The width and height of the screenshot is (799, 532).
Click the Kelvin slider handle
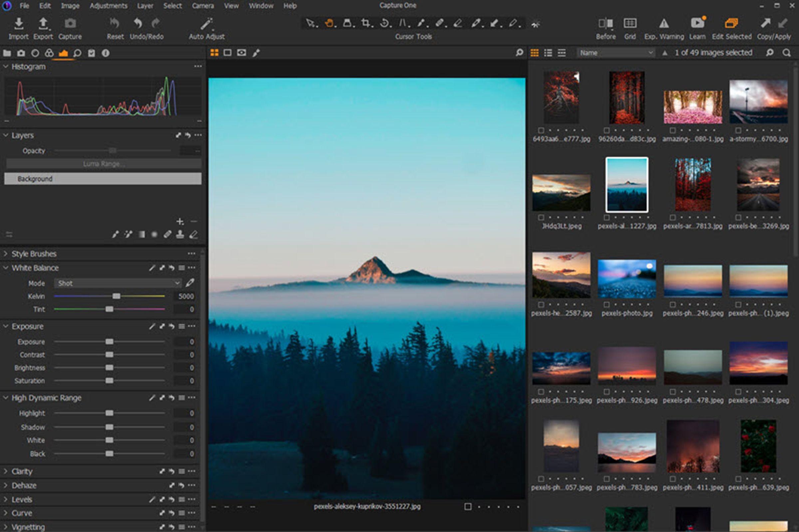[117, 296]
